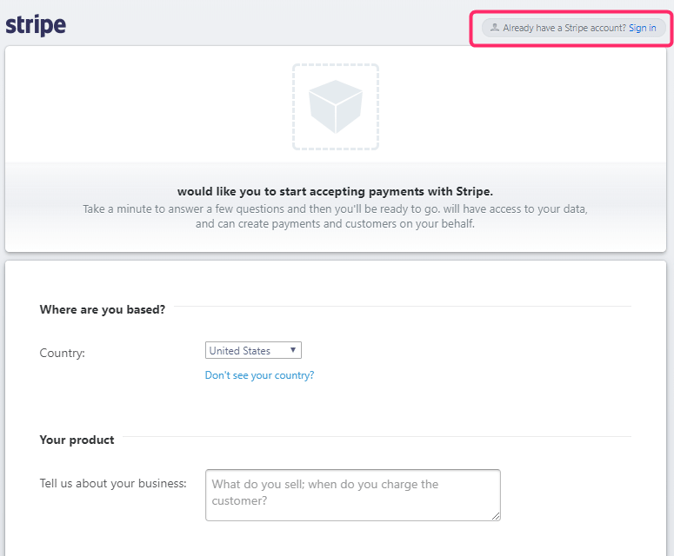Focus the business description text area
Image resolution: width=674 pixels, height=556 pixels.
352,494
